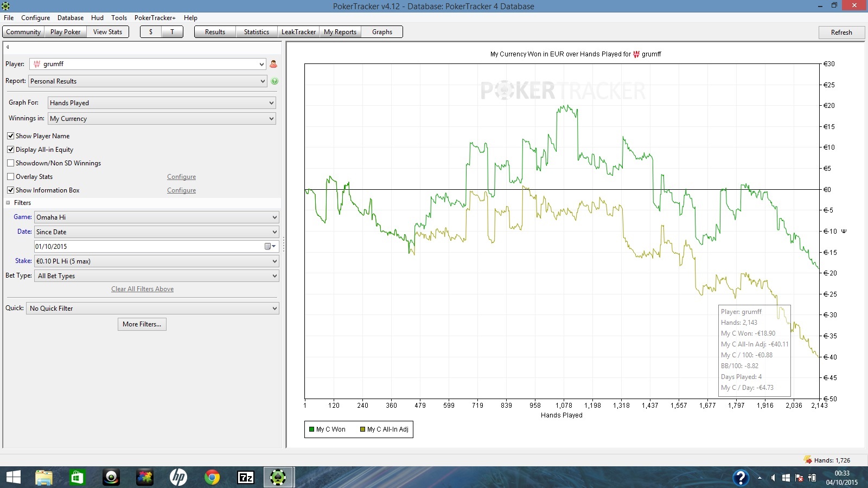Image resolution: width=868 pixels, height=488 pixels.
Task: Open the Player dropdown
Action: tap(148, 64)
